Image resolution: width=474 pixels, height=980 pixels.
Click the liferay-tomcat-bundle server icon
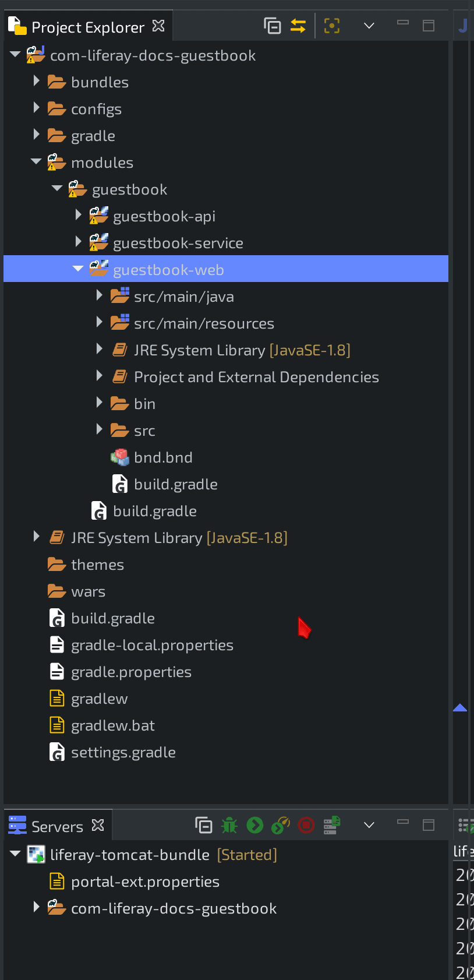tap(36, 855)
